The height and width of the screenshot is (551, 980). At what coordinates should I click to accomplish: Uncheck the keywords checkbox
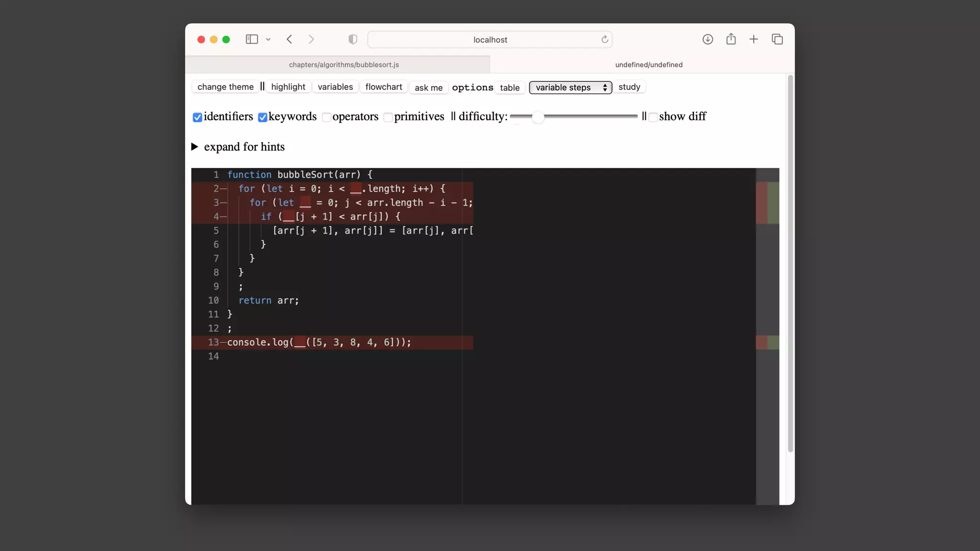262,117
